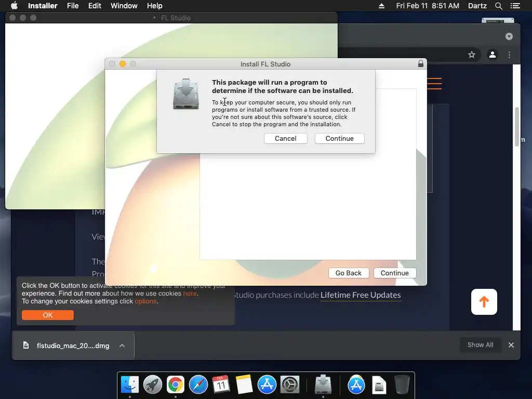Close the Chrome downloads bar
Screen dimensions: 532x399
(x=511, y=345)
